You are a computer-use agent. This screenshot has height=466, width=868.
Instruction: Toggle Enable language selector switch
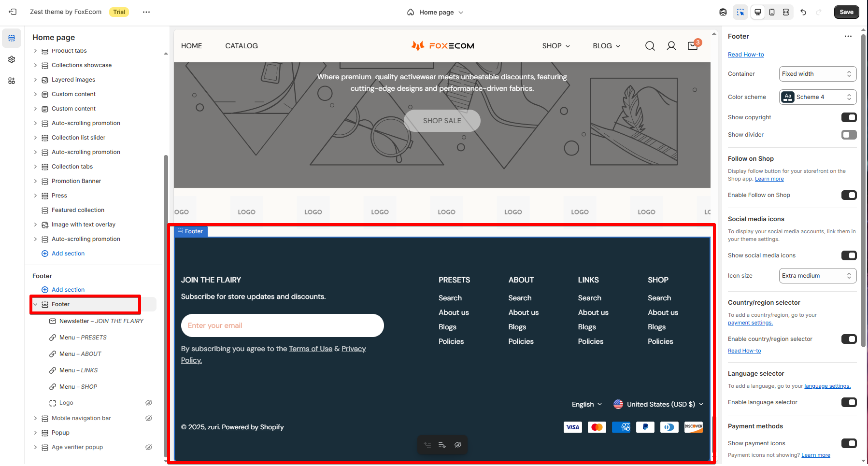pos(849,402)
